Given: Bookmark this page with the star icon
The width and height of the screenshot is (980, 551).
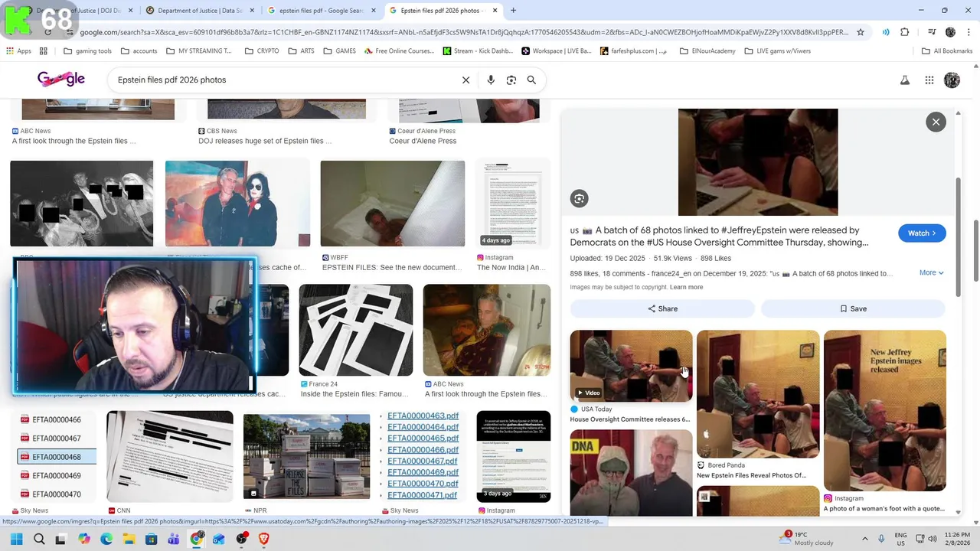Looking at the screenshot, I should coord(861,32).
